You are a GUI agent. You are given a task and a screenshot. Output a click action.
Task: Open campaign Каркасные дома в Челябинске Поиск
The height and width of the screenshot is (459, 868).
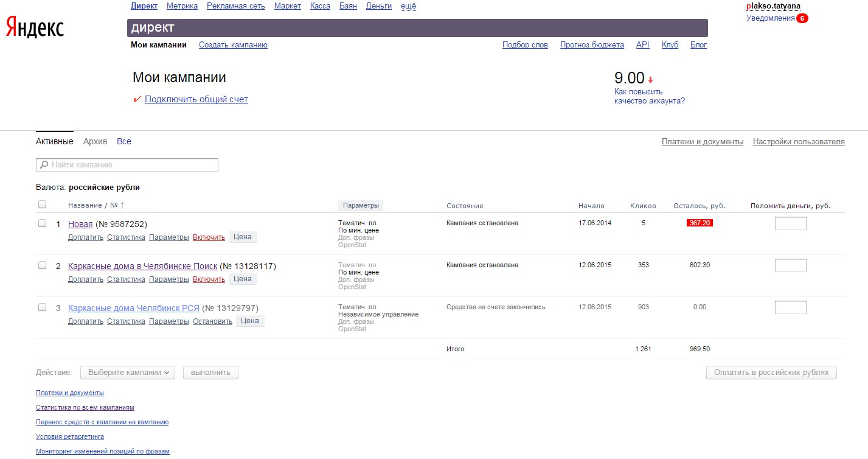[142, 266]
